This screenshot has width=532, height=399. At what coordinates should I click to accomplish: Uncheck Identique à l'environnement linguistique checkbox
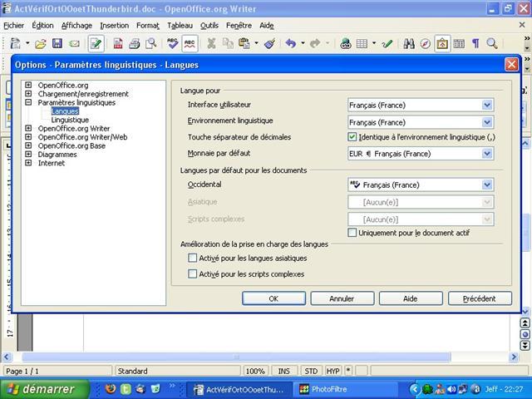pos(352,137)
